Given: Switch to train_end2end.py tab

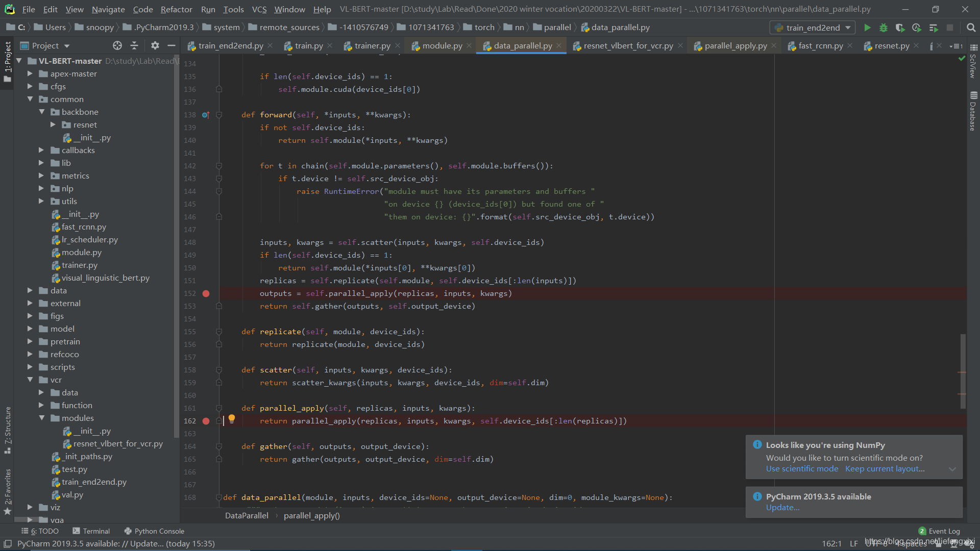Looking at the screenshot, I should pyautogui.click(x=231, y=45).
